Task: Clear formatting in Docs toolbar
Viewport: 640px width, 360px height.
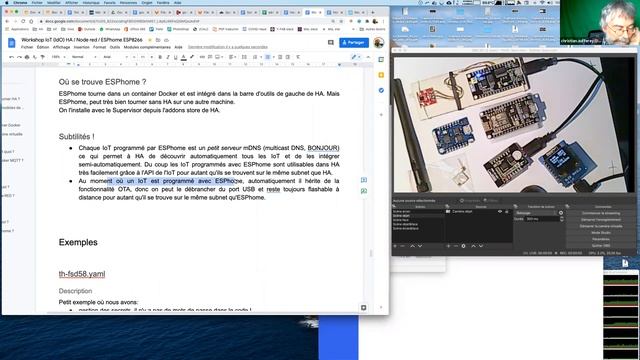Action: click(298, 57)
